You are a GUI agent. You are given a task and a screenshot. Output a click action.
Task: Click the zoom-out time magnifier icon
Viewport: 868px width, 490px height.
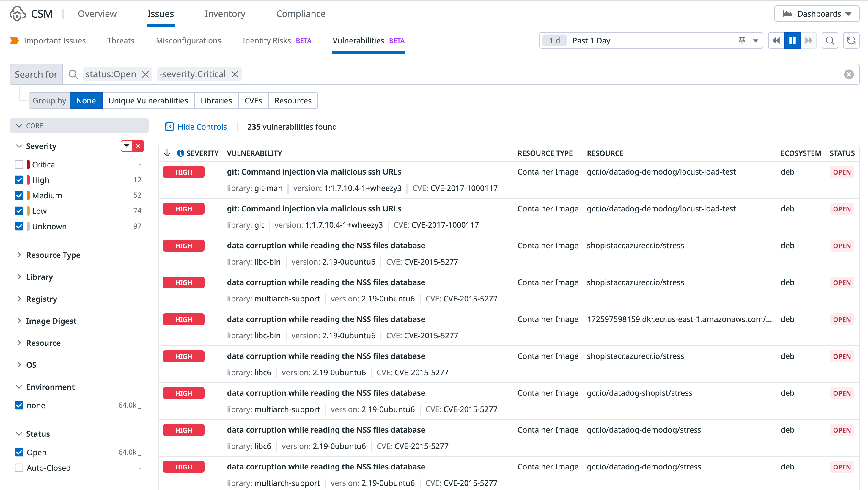(x=830, y=41)
